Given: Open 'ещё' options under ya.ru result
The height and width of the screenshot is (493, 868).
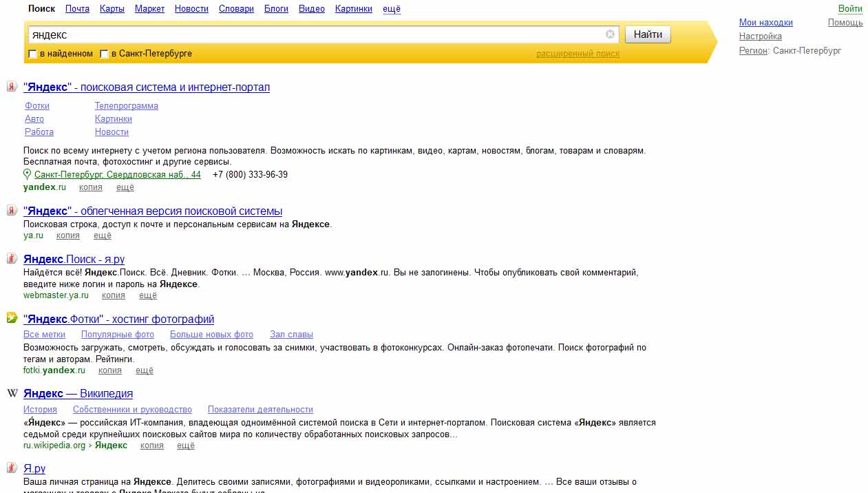Looking at the screenshot, I should [102, 235].
